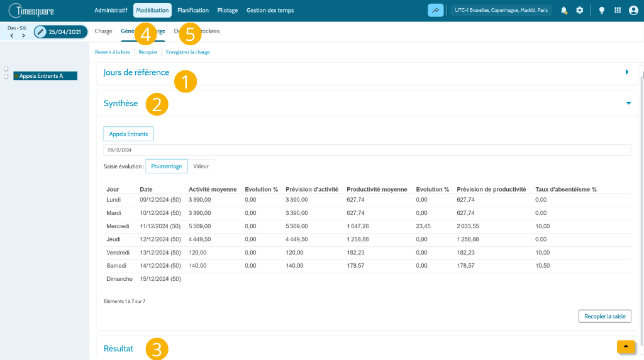This screenshot has height=360, width=644.
Task: Click Jeudi productivity 1 258,88
Action: pyautogui.click(x=358, y=239)
